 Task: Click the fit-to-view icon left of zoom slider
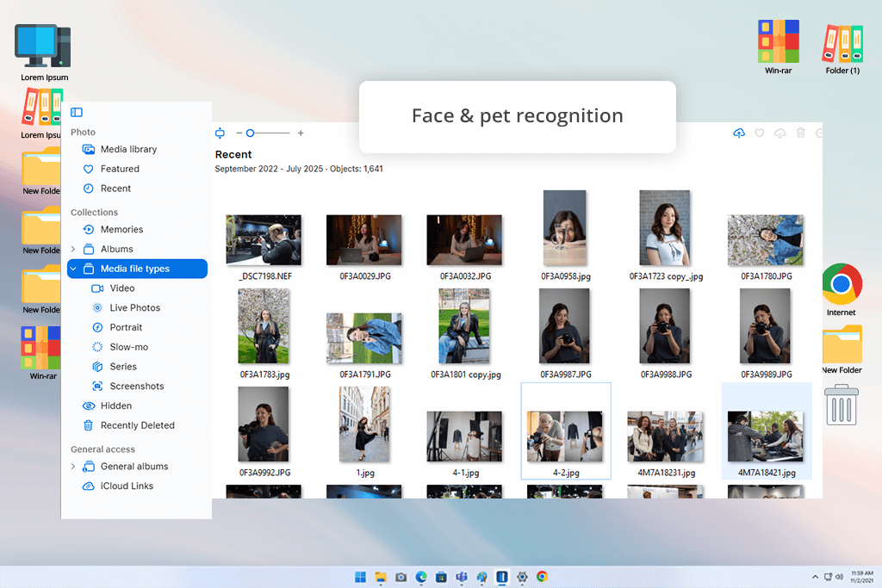tap(220, 133)
